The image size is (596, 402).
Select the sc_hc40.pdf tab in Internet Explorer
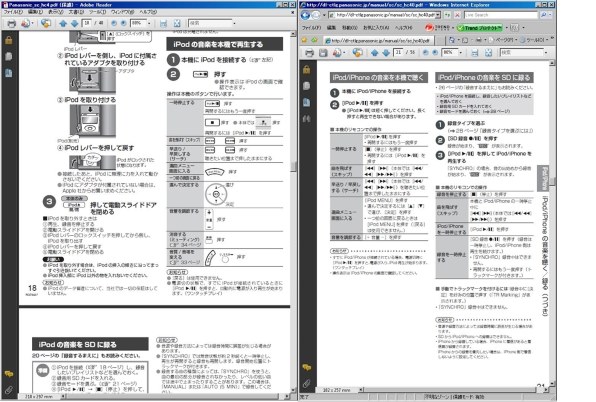click(378, 40)
